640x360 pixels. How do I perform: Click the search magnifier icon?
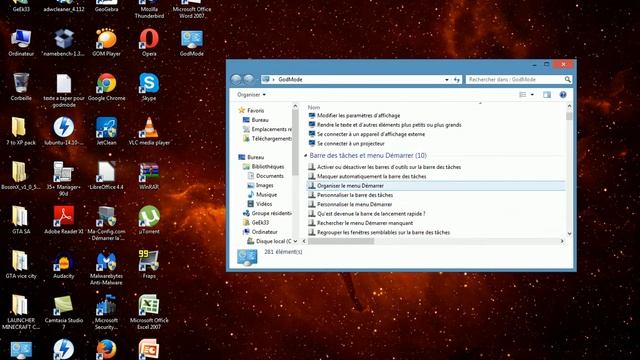click(568, 80)
